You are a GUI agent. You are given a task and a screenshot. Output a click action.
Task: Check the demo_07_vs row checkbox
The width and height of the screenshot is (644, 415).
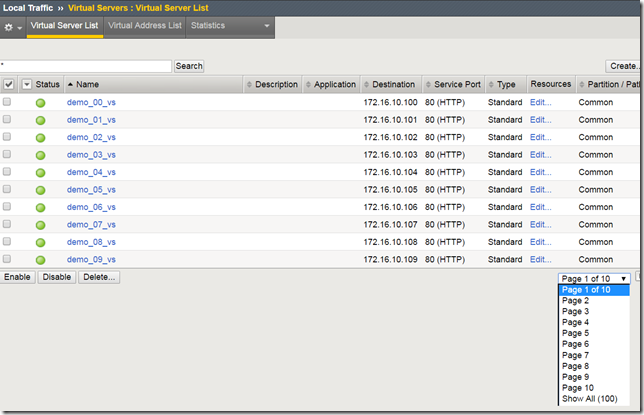click(x=7, y=224)
